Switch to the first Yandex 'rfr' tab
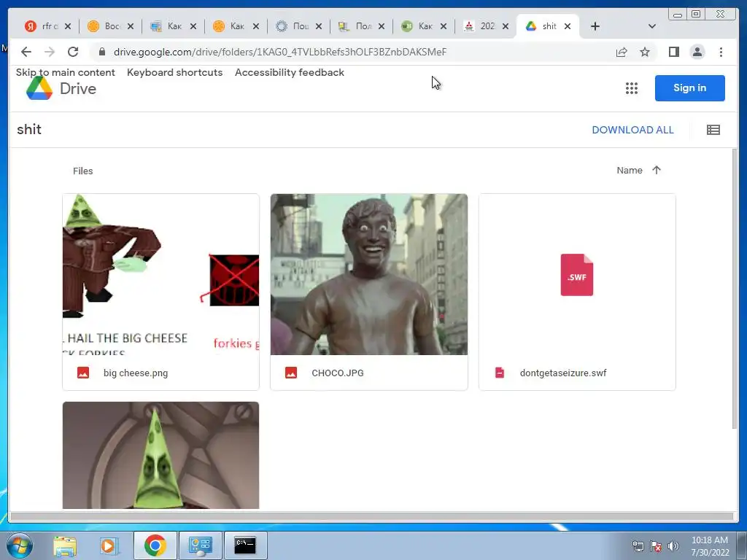The height and width of the screenshot is (560, 747). (47, 26)
